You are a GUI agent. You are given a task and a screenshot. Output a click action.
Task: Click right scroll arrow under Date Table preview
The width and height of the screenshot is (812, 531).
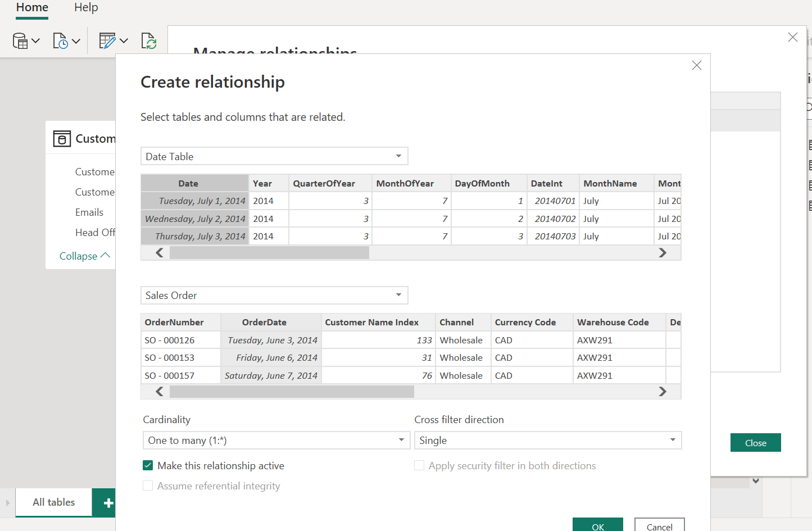coord(663,252)
